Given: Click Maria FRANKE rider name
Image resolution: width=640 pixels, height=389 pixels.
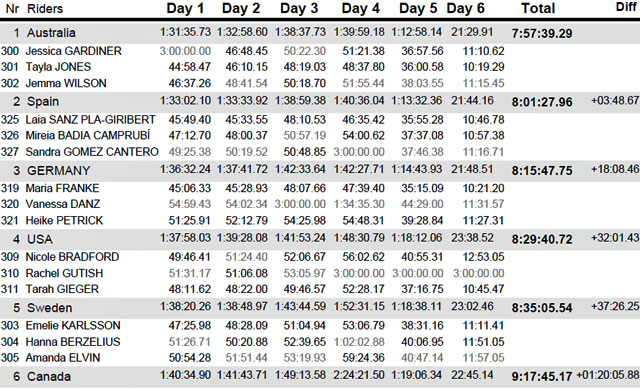Looking at the screenshot, I should tap(62, 188).
